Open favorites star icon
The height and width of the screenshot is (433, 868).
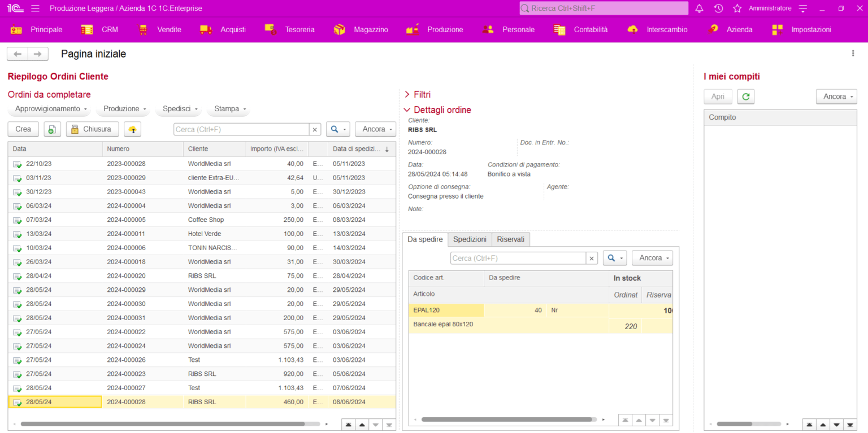(737, 8)
